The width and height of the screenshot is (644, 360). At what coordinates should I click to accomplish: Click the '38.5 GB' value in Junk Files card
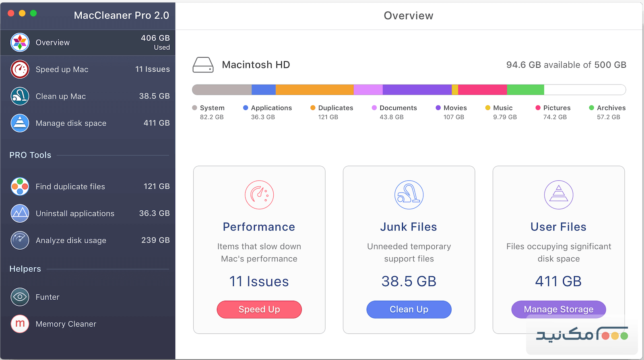tap(409, 281)
